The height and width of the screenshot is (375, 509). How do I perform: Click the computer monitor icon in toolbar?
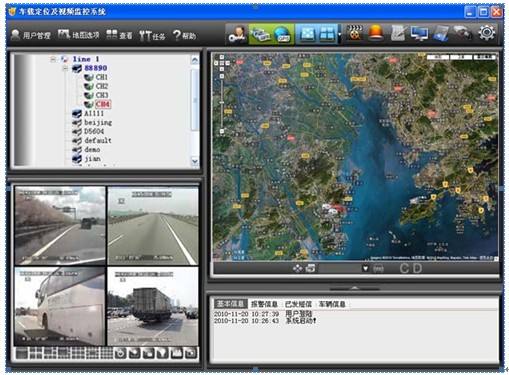tap(419, 34)
